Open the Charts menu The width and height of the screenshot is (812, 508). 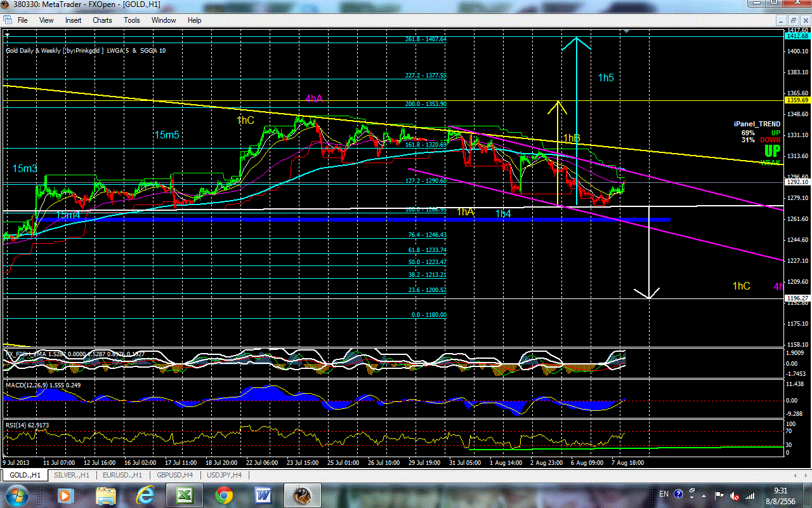pyautogui.click(x=102, y=20)
